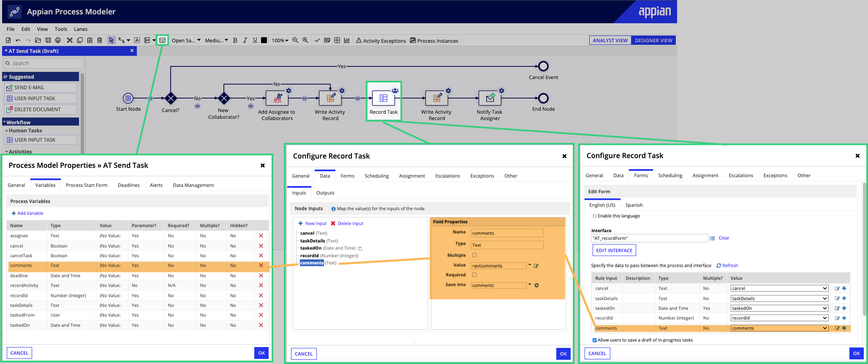The height and width of the screenshot is (364, 868).
Task: Open the File menu
Action: coord(11,29)
